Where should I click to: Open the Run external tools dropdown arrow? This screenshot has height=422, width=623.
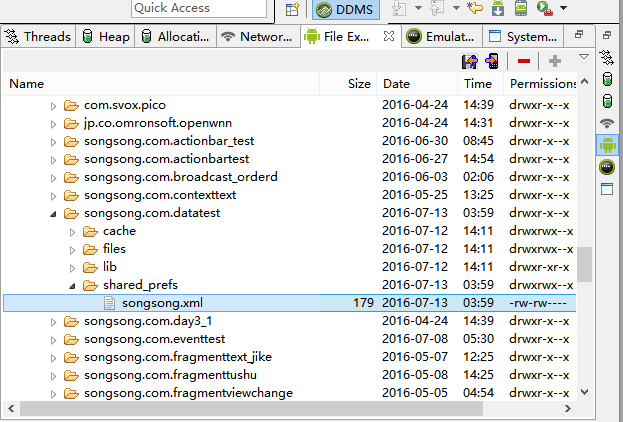[x=563, y=8]
